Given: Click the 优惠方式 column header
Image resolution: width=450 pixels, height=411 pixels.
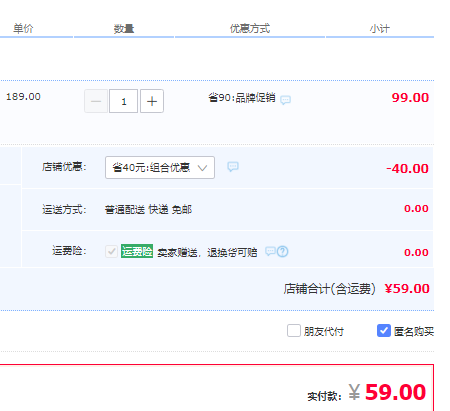Looking at the screenshot, I should coord(250,29).
